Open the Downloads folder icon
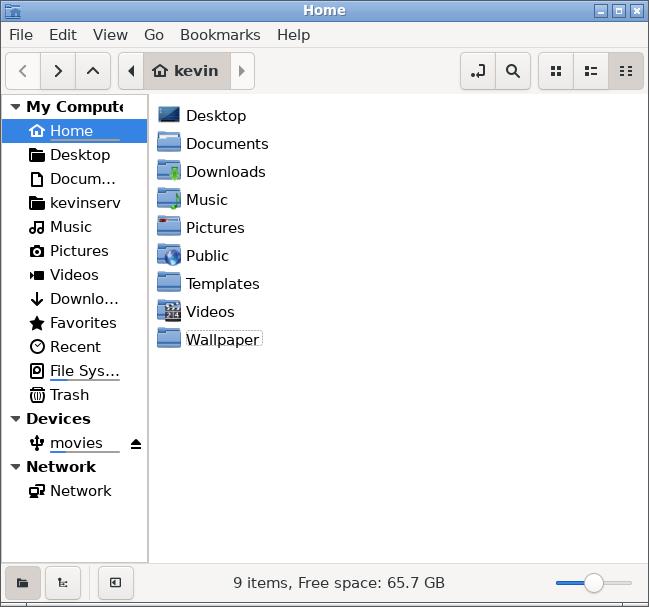Screen dimensions: 649x607 click(169, 171)
